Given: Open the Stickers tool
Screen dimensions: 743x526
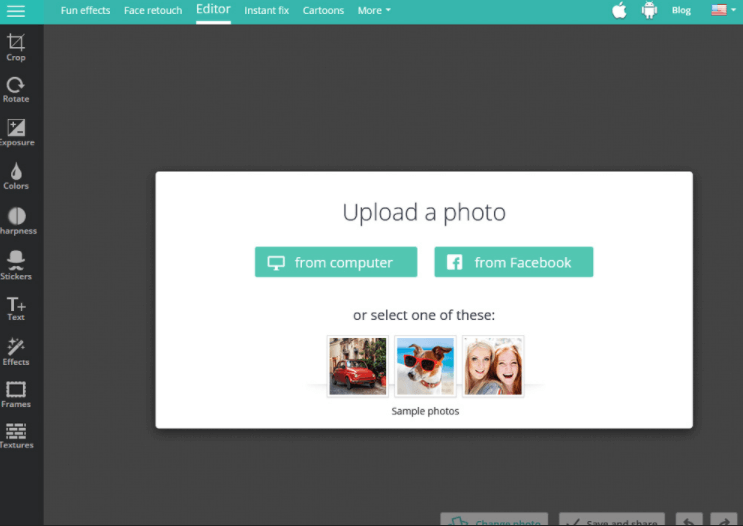Looking at the screenshot, I should tap(16, 265).
